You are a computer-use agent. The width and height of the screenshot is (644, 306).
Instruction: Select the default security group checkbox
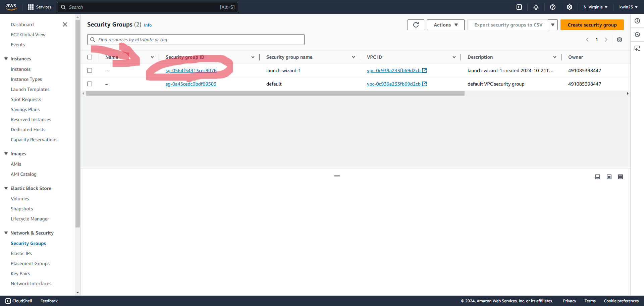(x=90, y=84)
